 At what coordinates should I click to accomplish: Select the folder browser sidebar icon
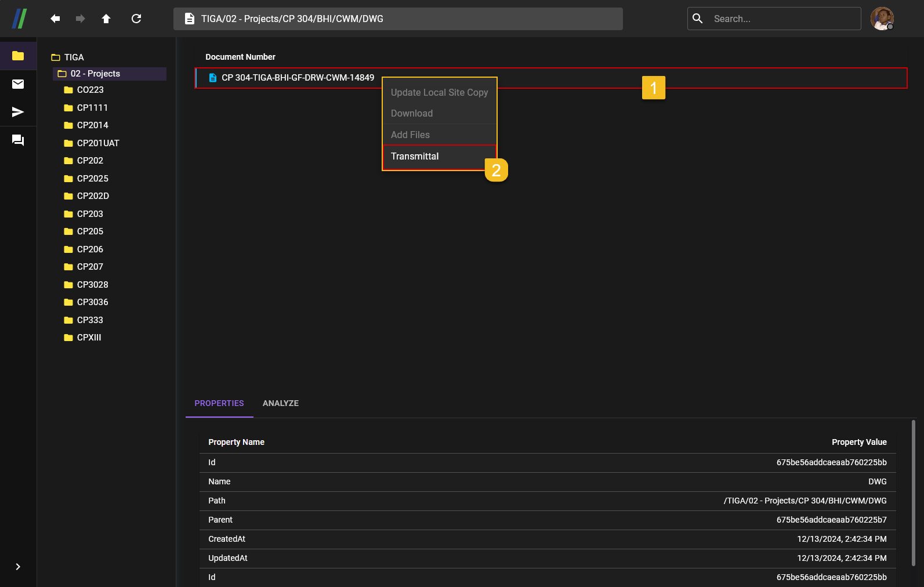coord(18,56)
